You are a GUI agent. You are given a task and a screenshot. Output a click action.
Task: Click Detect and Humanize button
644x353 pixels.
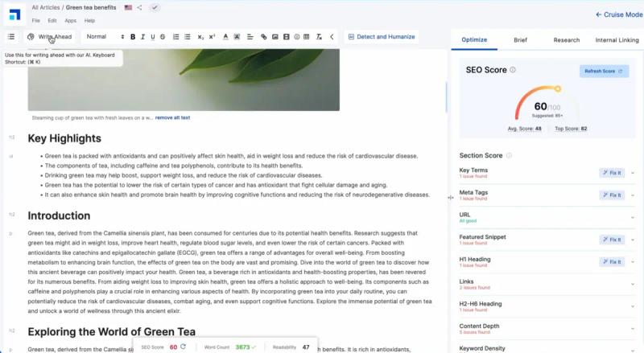pos(382,36)
